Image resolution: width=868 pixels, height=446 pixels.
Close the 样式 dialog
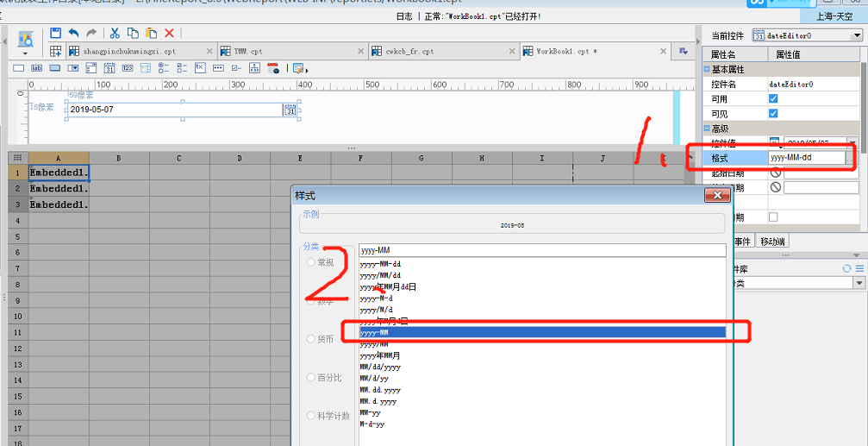[x=717, y=196]
